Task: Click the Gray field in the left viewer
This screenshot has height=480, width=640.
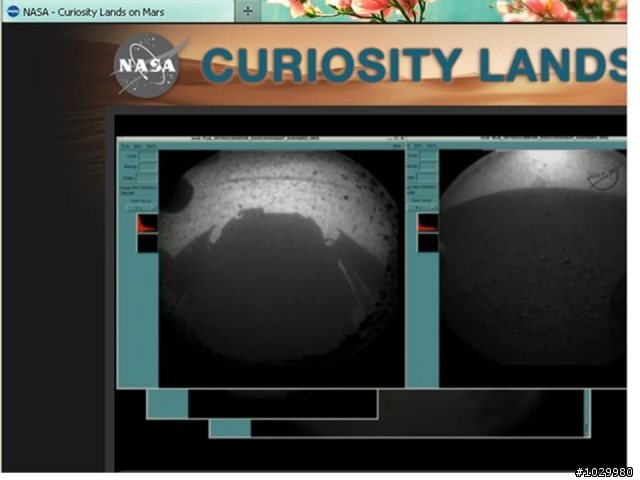Action: 147,178
